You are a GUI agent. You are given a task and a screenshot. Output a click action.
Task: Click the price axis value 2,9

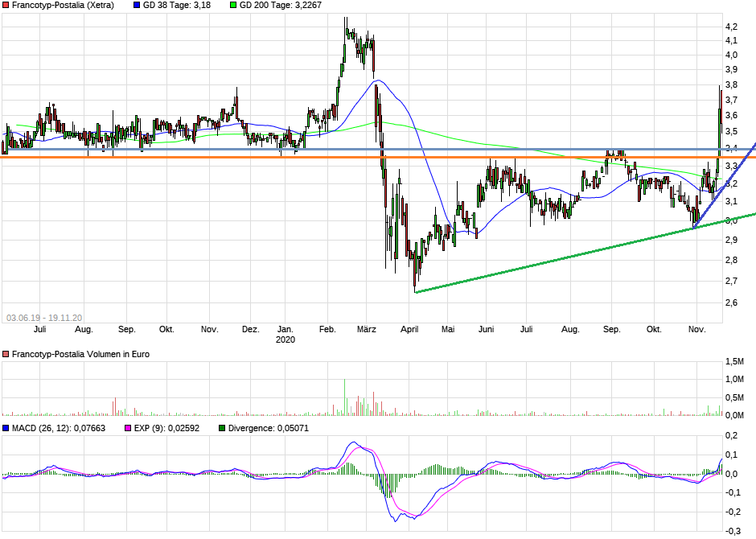[x=731, y=240]
